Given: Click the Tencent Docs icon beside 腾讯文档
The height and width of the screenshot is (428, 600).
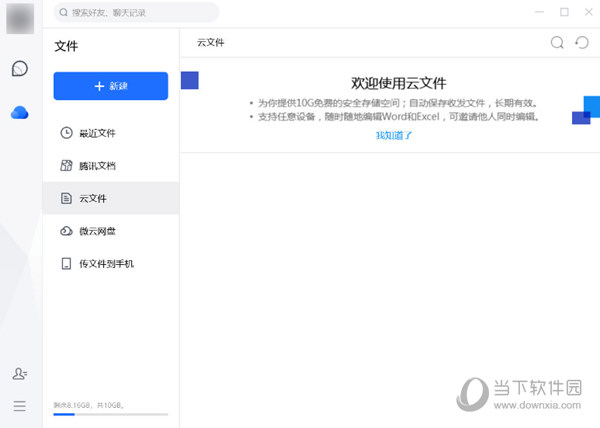Looking at the screenshot, I should click(x=66, y=165).
